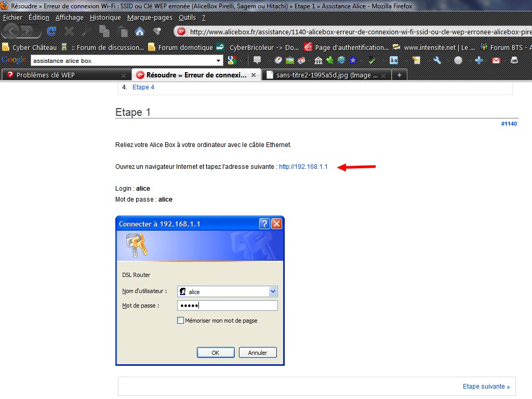This screenshot has height=399, width=532.
Task: Click the http://192.168.1.1 link
Action: 303,167
